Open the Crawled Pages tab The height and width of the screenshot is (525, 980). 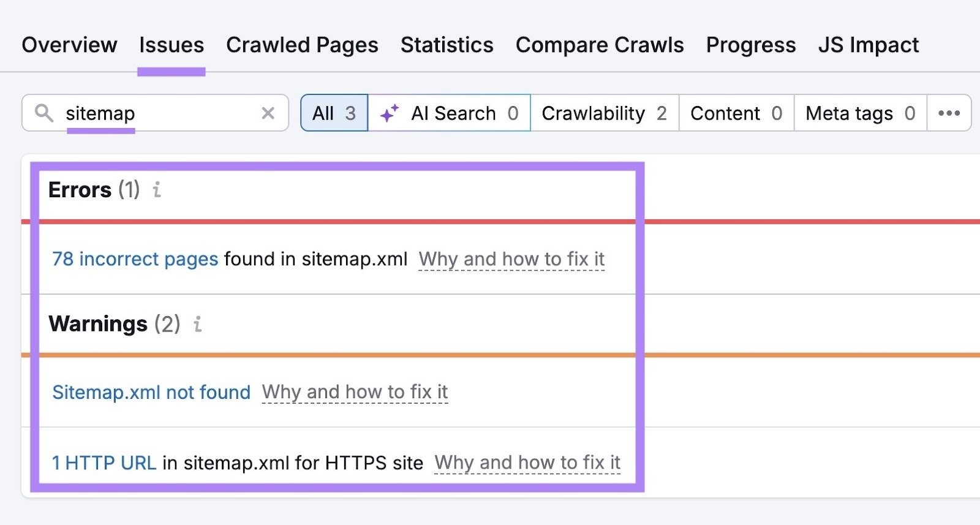coord(302,45)
